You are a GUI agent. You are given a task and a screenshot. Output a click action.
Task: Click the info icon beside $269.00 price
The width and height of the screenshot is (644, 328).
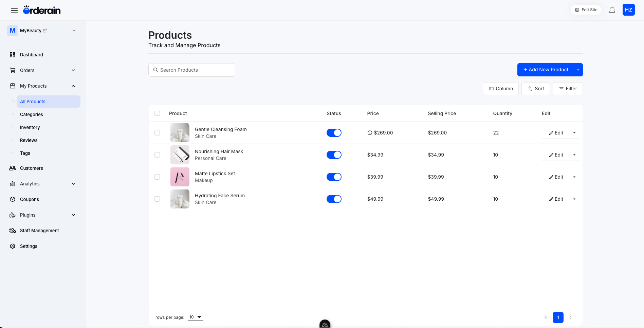point(370,133)
